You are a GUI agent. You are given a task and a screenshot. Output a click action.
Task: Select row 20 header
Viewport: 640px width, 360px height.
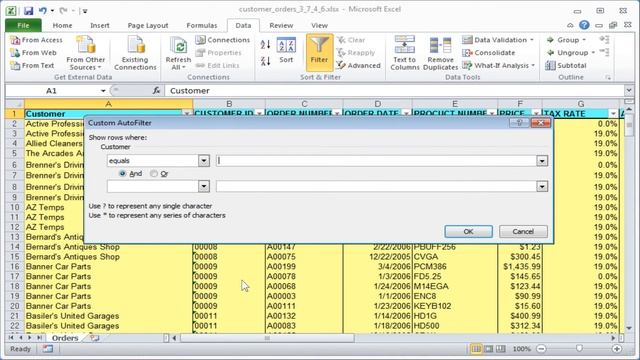(15, 306)
